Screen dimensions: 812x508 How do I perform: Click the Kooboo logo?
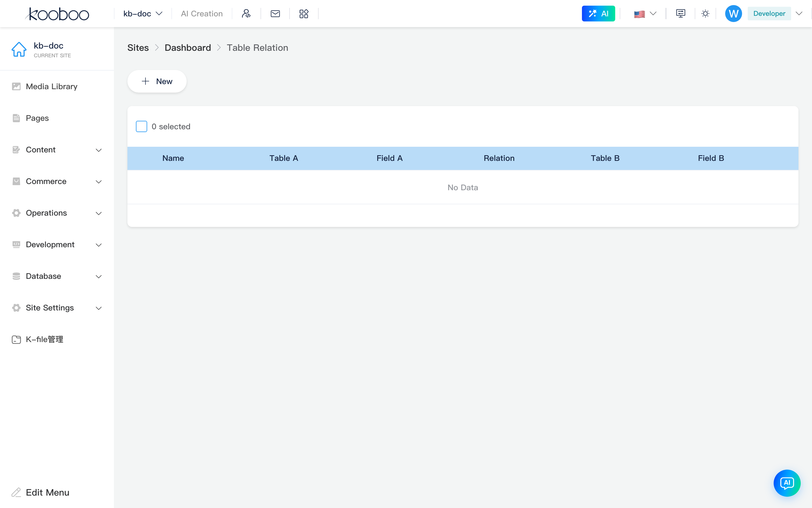(58, 14)
